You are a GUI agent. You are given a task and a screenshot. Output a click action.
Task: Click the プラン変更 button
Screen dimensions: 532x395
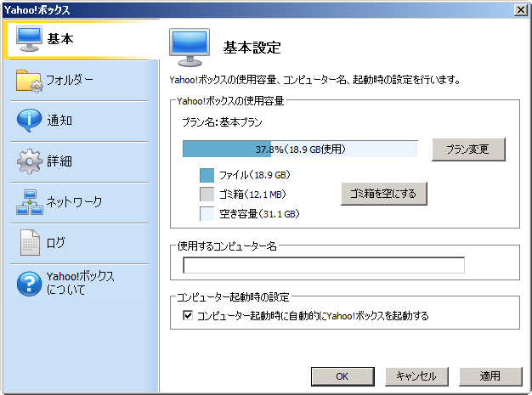tap(468, 150)
